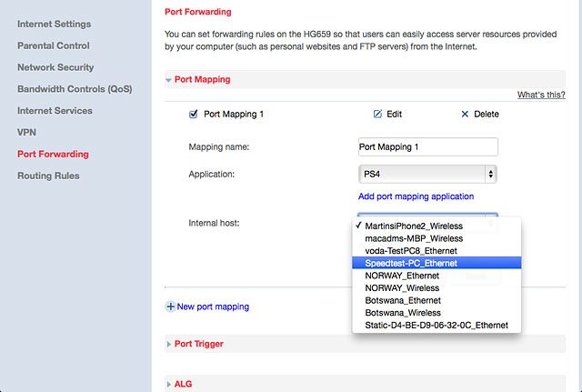Select Botswana_Ethernet in the dropdown list
Screen dimensions: 582x392
[x=436, y=300]
